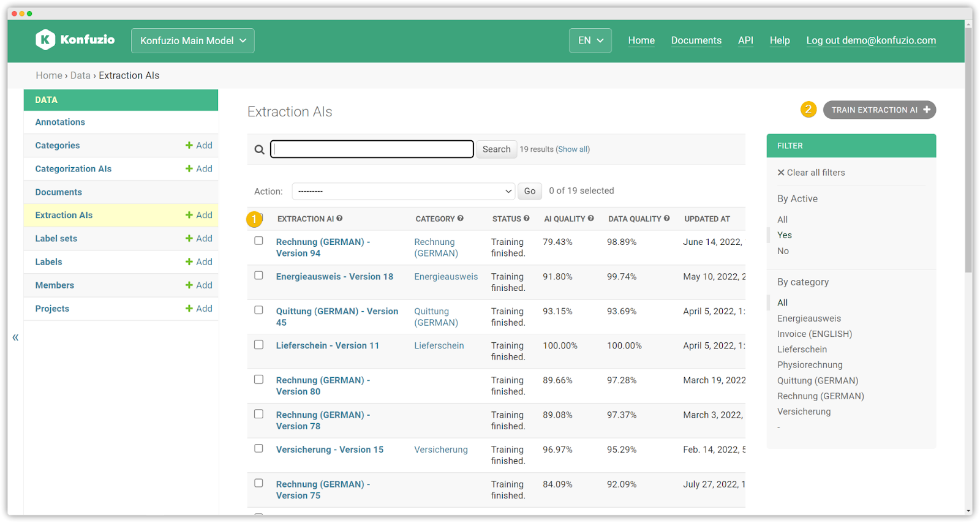Open Annotations in the Data sidebar

pos(60,122)
